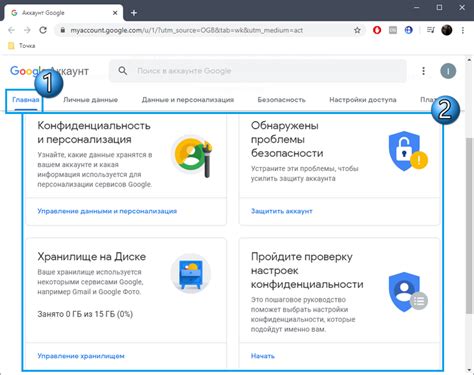474x375 pixels.
Task: Click the browser forward arrow
Action: pyautogui.click(x=27, y=30)
